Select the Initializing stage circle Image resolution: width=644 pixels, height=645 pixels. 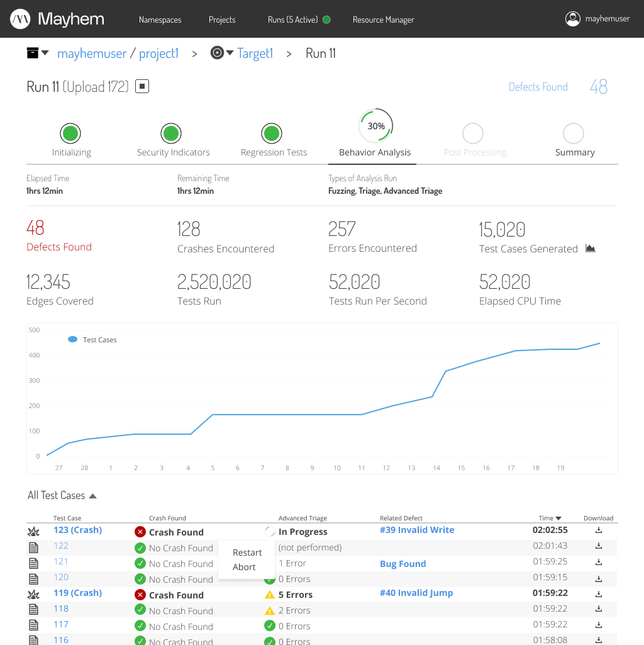[x=71, y=133]
